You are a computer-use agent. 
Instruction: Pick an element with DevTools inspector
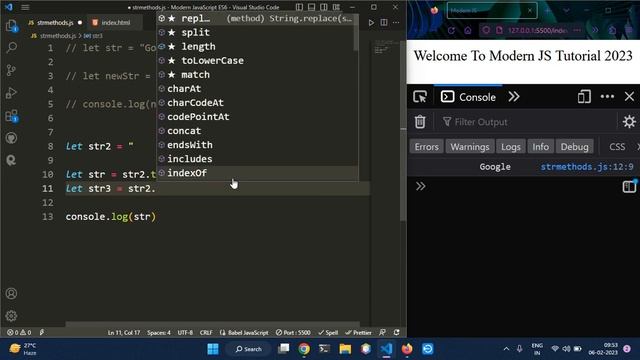click(x=420, y=97)
